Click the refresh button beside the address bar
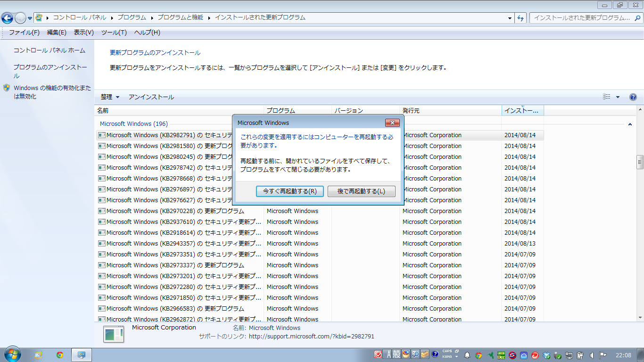The height and width of the screenshot is (362, 644). click(x=521, y=17)
